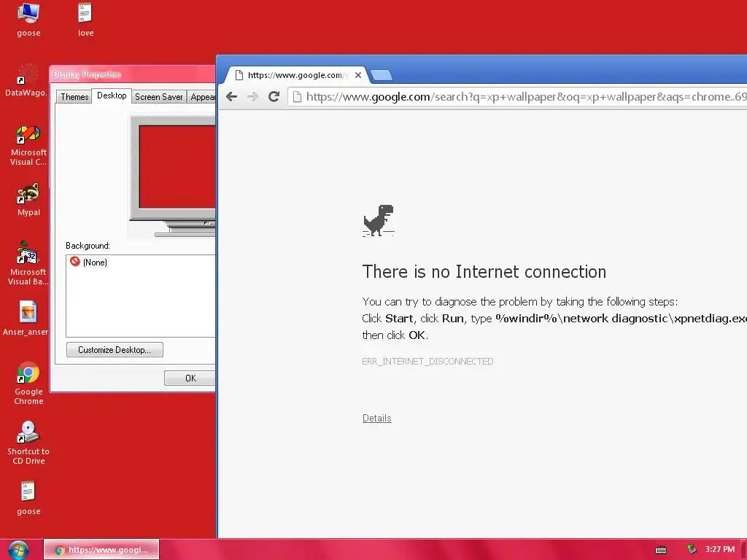Open the Appearance tab in Display Properties
Viewport: 747px width, 560px height.
click(x=202, y=97)
